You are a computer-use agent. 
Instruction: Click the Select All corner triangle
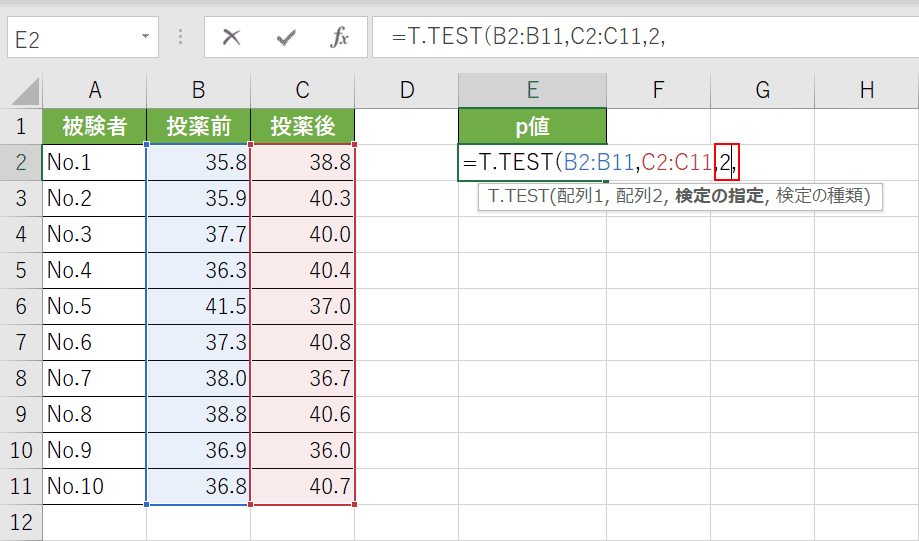(25, 92)
